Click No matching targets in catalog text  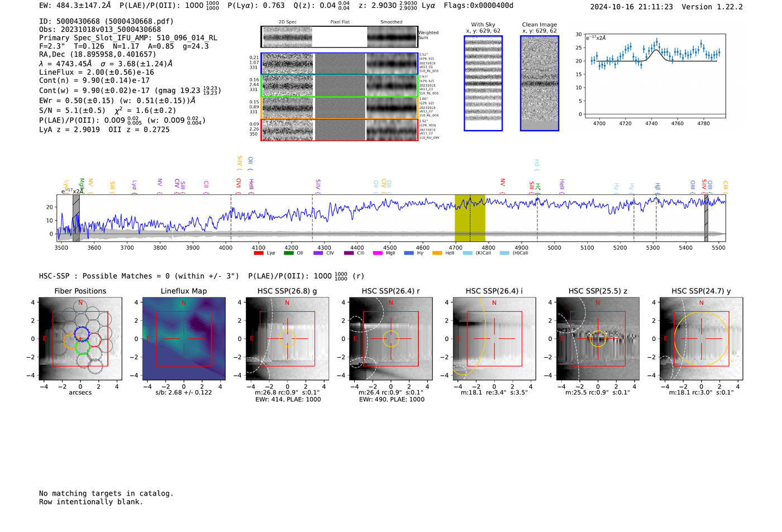pos(106,493)
